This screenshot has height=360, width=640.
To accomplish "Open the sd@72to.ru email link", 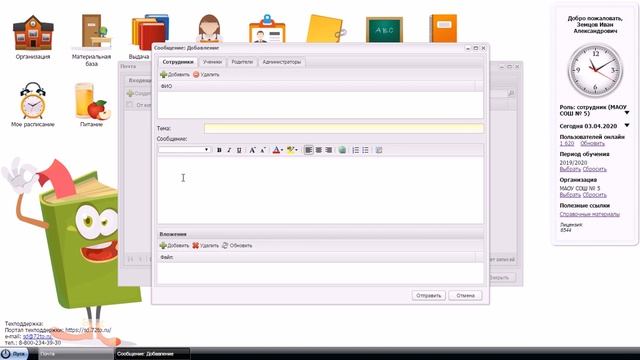I will point(37,336).
